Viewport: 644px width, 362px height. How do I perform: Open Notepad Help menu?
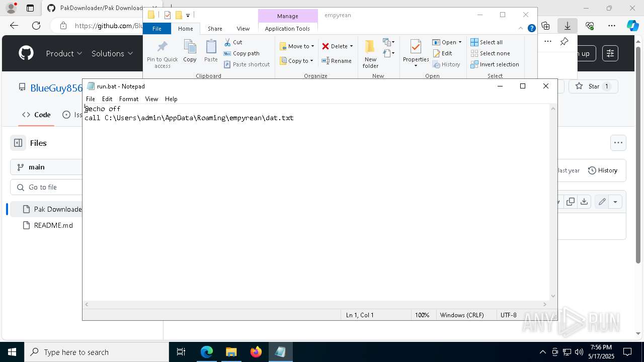pyautogui.click(x=171, y=99)
